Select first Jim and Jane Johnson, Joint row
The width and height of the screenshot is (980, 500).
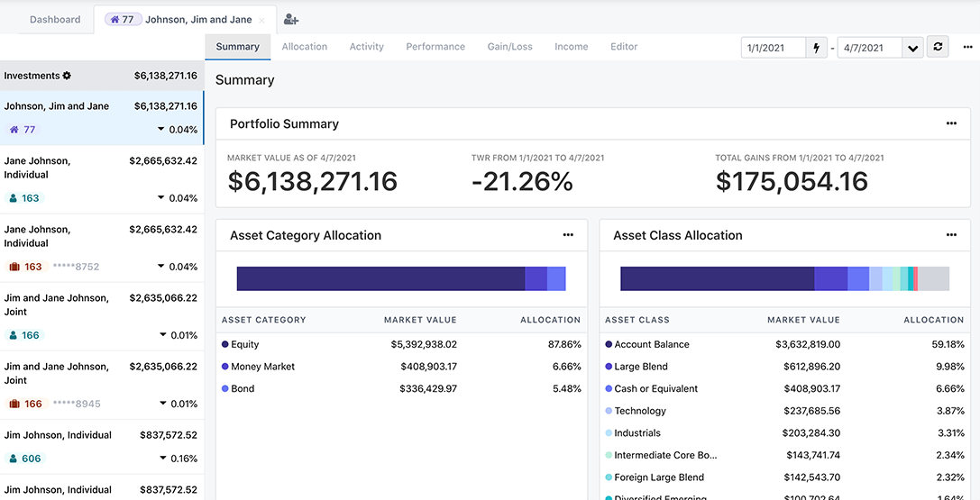coord(102,317)
